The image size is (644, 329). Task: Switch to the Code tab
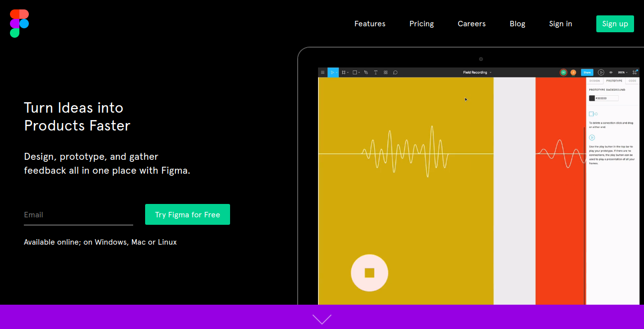[x=633, y=81]
